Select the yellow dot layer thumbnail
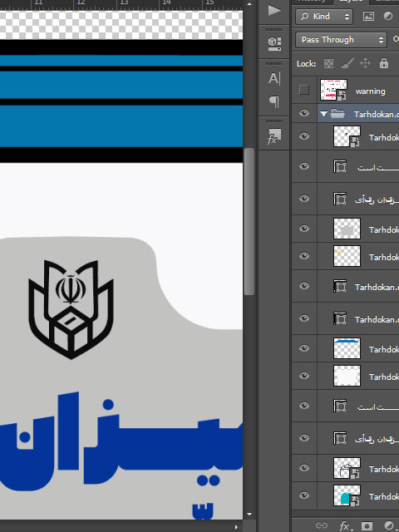 click(347, 256)
